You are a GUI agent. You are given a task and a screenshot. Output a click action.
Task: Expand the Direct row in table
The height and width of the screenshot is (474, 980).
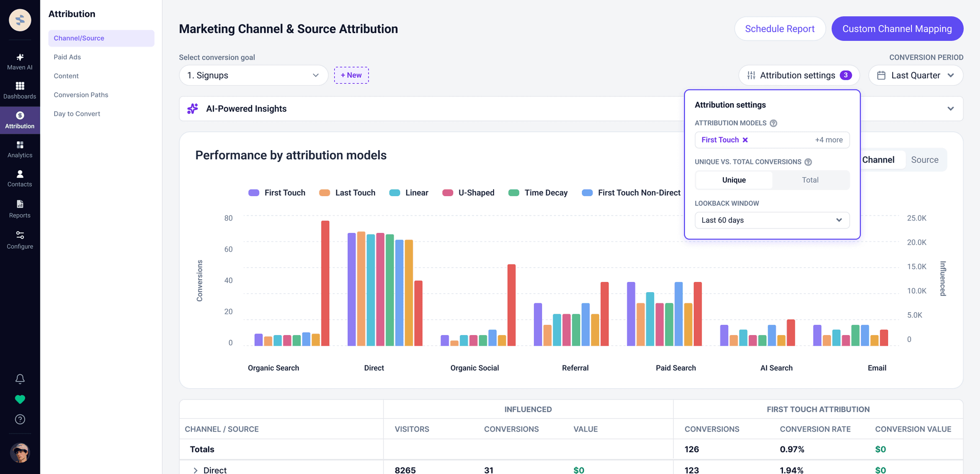pyautogui.click(x=195, y=470)
